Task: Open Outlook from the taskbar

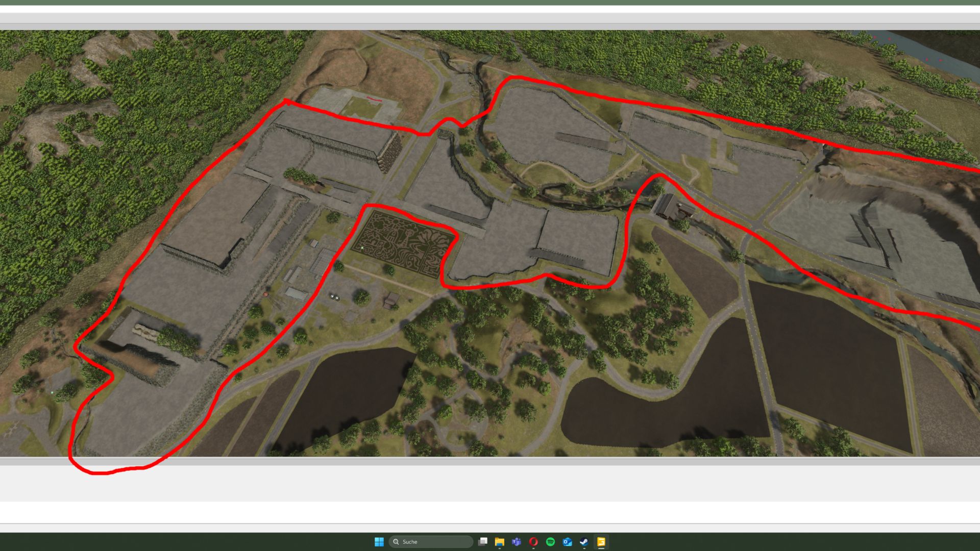Action: coord(567,542)
